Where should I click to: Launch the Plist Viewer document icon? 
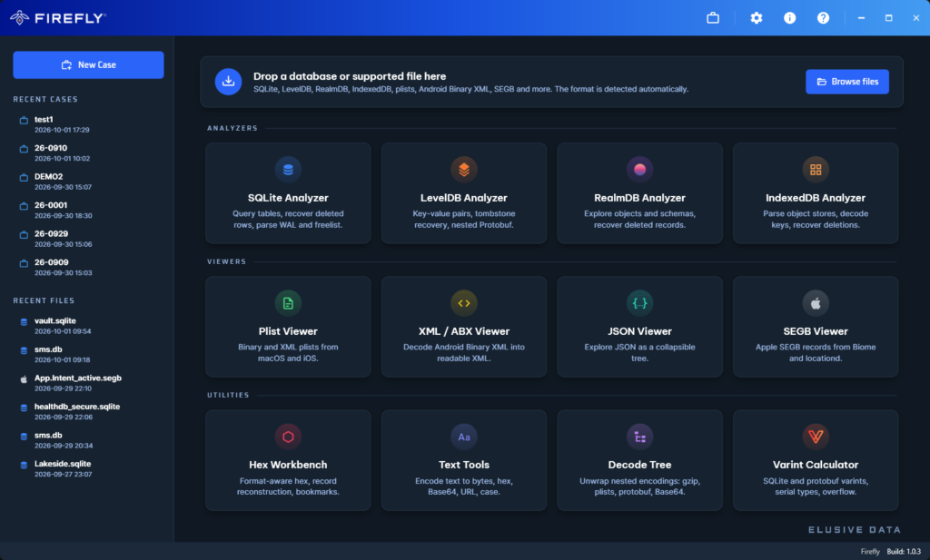[x=288, y=303]
